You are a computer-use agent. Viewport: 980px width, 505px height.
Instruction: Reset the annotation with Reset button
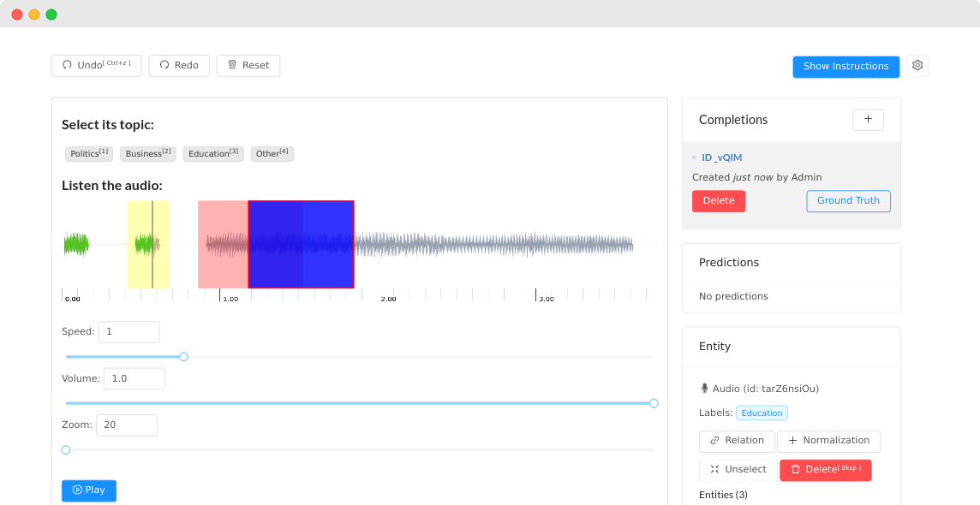(248, 66)
